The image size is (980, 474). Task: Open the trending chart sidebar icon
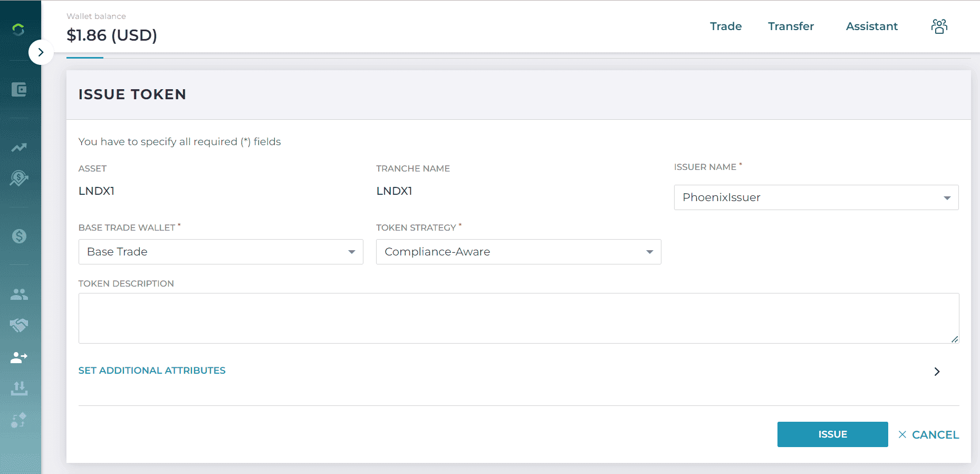[x=19, y=148]
